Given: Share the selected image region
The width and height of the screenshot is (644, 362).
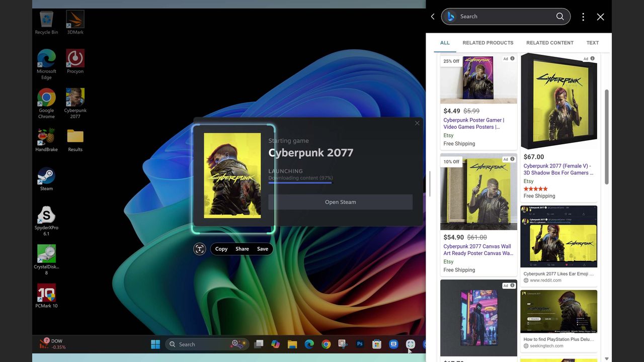Looking at the screenshot, I should tap(242, 249).
